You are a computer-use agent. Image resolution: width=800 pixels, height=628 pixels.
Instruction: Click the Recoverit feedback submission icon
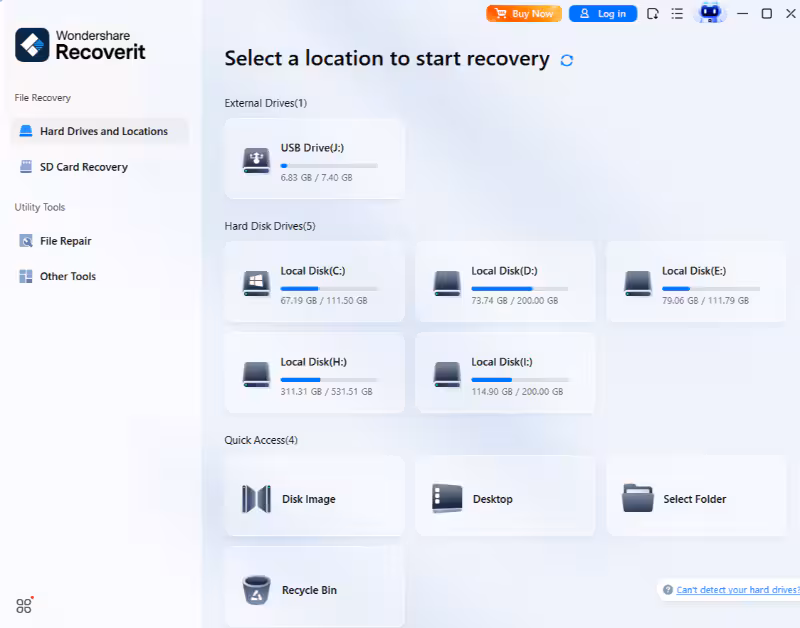[x=650, y=13]
